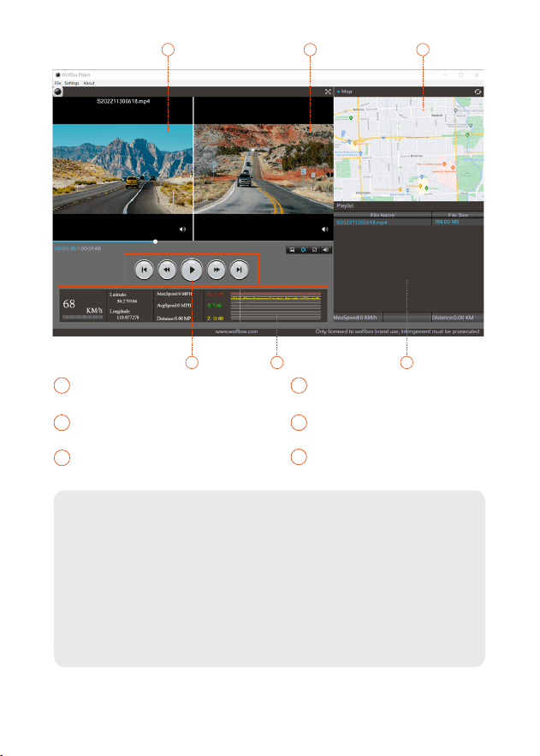Click the resize view icon in the small toolbar
The width and height of the screenshot is (540, 756).
(x=314, y=250)
